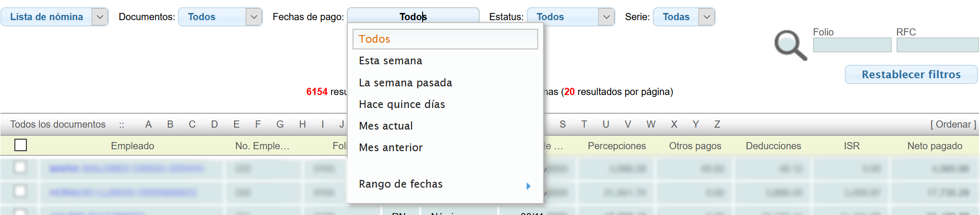Pick 'Hace quince días' from list

(401, 105)
